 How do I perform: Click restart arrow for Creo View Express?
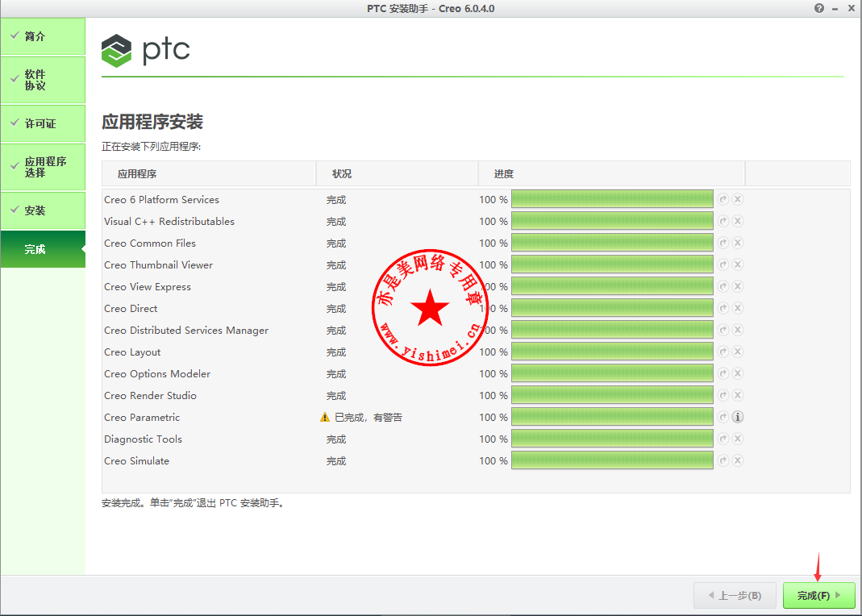click(723, 286)
